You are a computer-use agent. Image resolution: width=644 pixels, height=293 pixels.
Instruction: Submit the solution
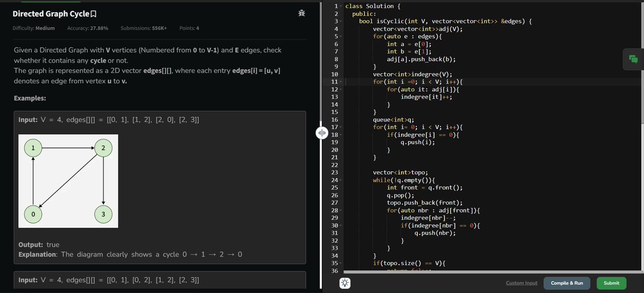pos(611,283)
